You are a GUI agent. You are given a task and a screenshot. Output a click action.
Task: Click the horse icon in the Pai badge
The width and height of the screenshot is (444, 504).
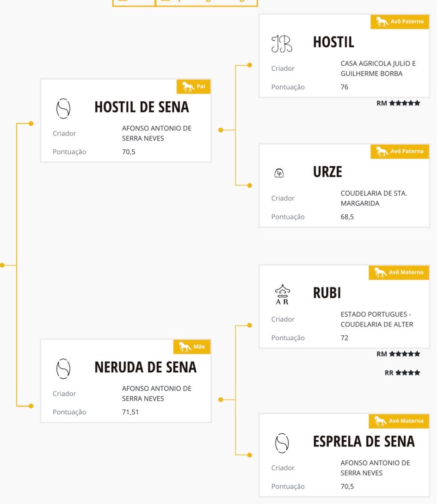point(188,86)
